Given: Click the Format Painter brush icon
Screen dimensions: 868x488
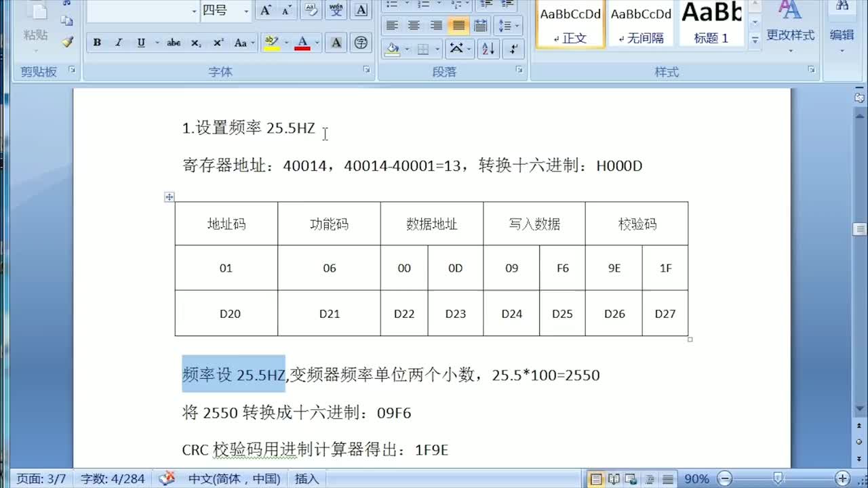Looking at the screenshot, I should click(x=67, y=41).
